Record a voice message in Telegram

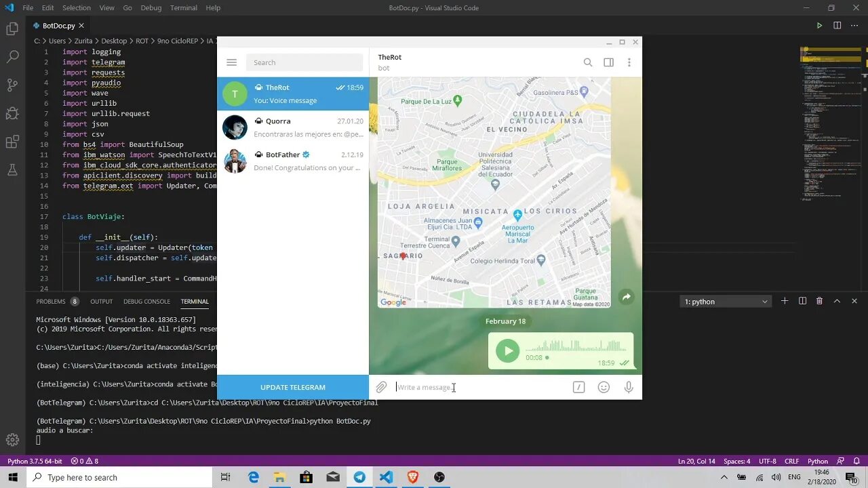[x=629, y=387]
